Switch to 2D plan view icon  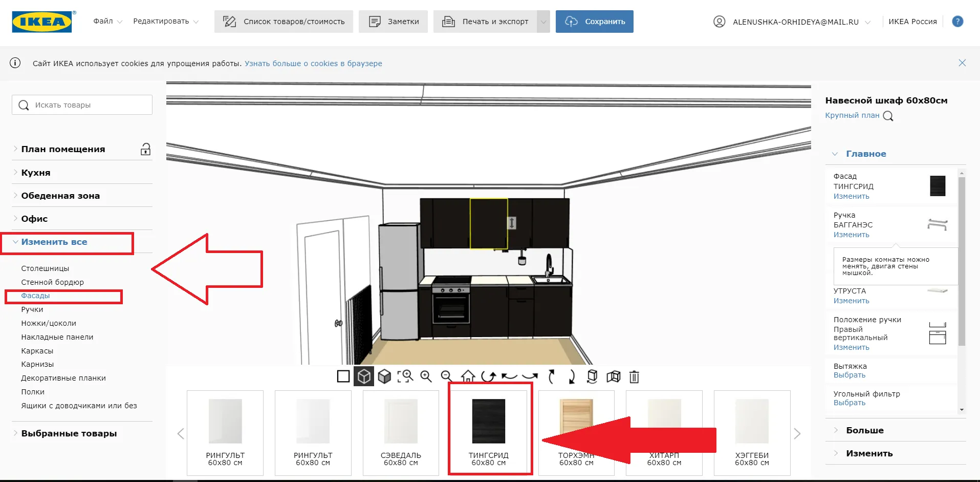pos(343,377)
